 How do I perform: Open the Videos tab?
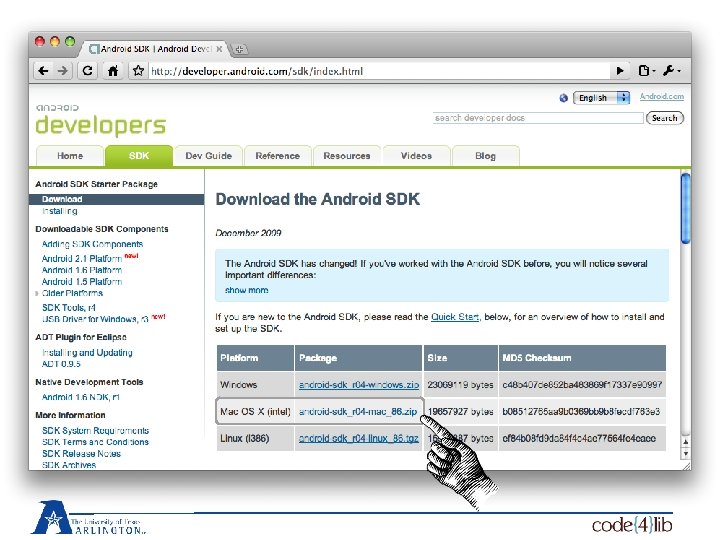(x=416, y=156)
